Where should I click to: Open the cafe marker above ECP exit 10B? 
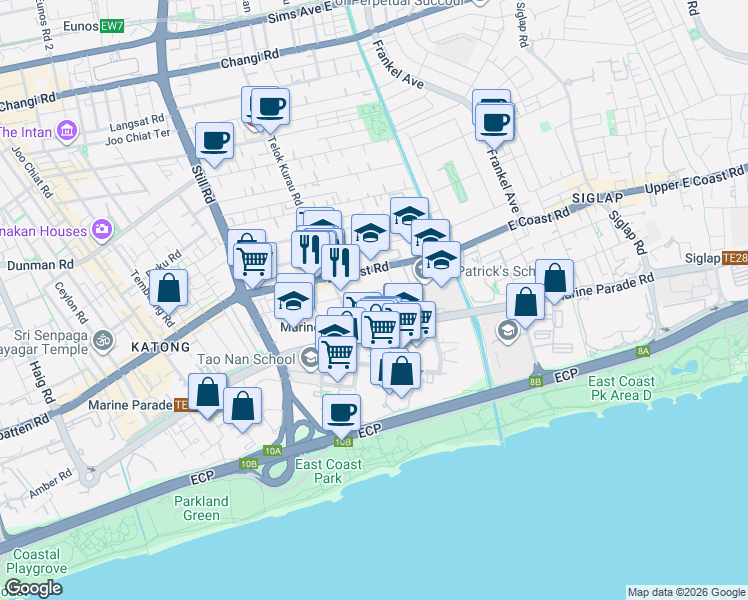(341, 414)
